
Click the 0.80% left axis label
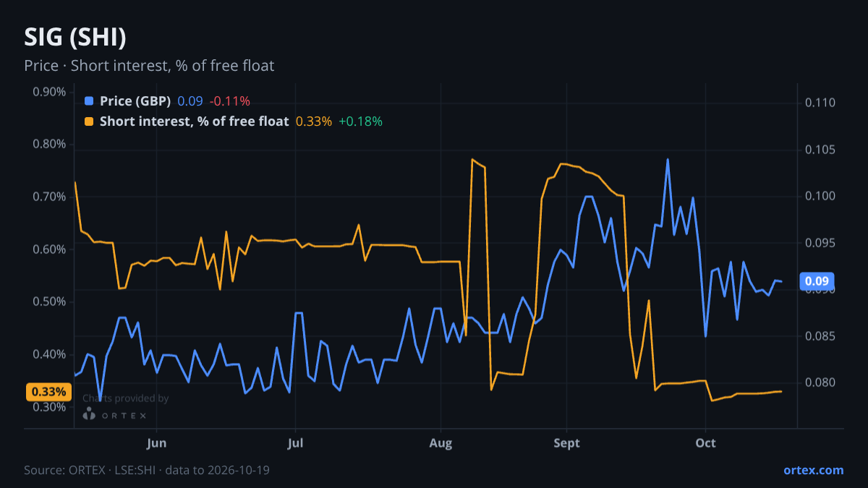(x=49, y=144)
